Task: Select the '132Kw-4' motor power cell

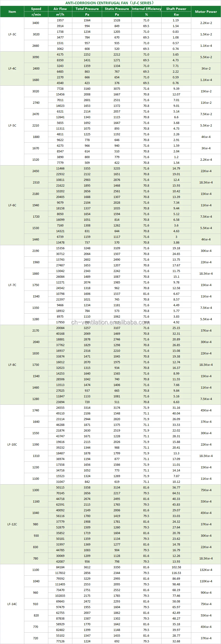Action: pyautogui.click(x=206, y=570)
